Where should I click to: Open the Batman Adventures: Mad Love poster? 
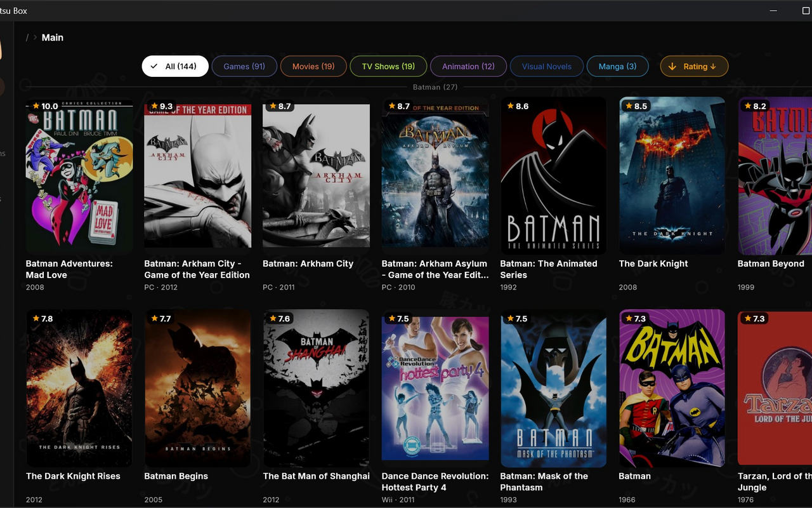point(79,176)
